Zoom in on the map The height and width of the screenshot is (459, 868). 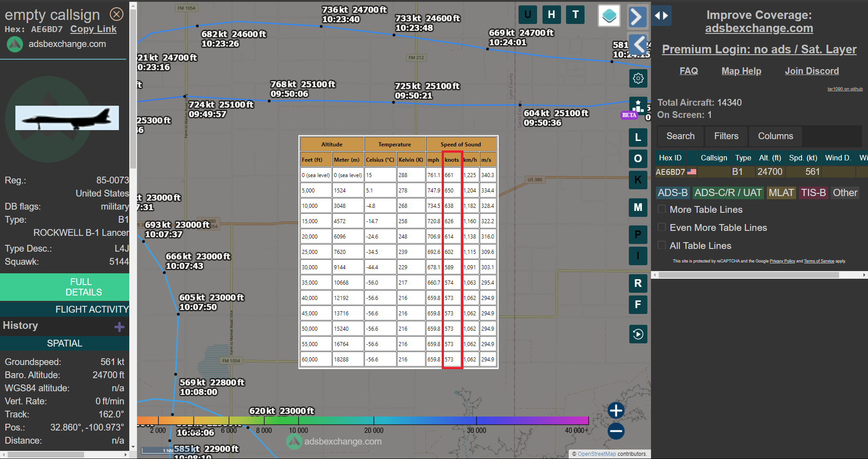click(x=616, y=411)
